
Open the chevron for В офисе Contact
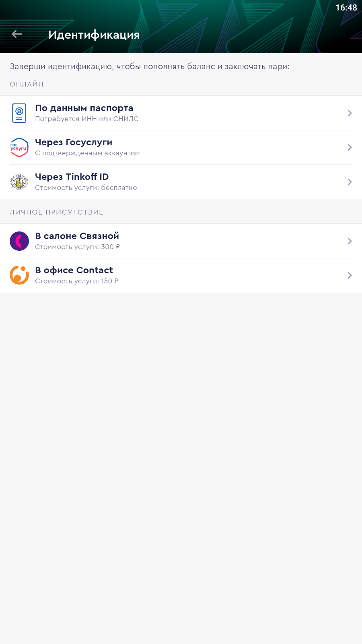tap(350, 275)
